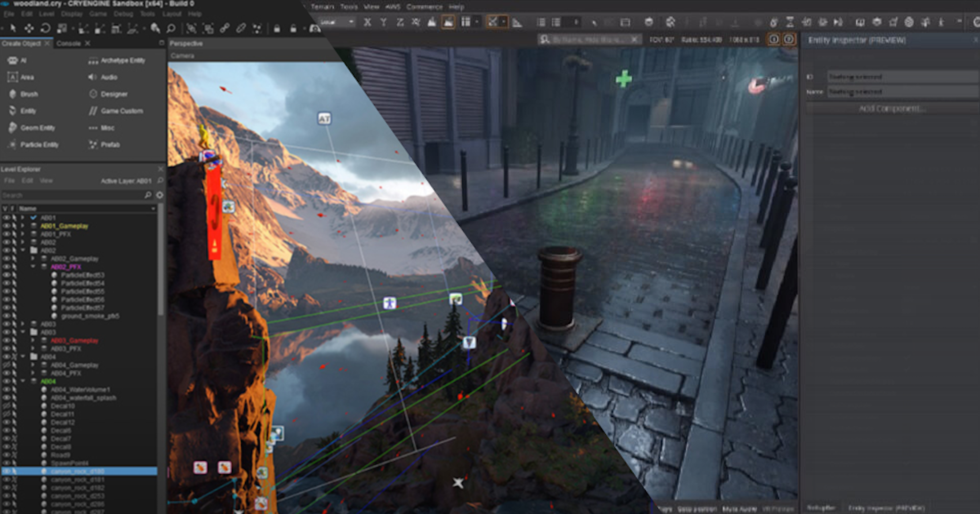Click the angle snap triangle icon
Viewport: 980px width, 514px height.
(x=517, y=22)
